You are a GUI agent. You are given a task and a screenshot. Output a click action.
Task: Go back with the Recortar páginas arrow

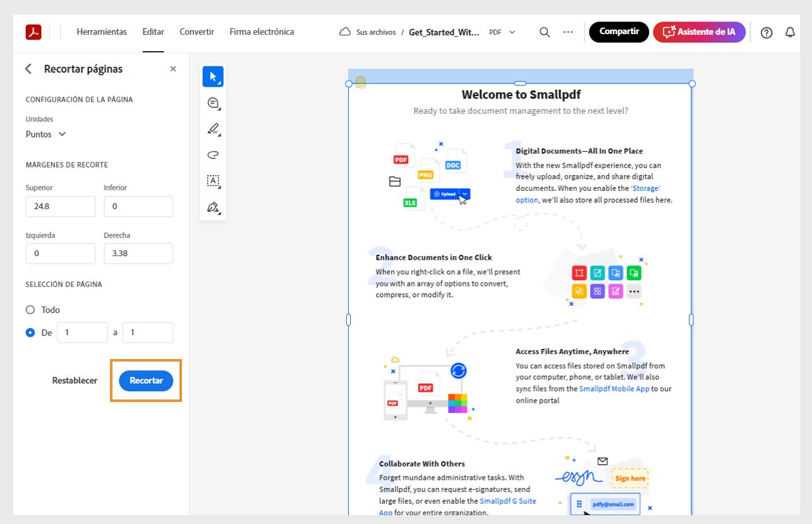click(28, 69)
